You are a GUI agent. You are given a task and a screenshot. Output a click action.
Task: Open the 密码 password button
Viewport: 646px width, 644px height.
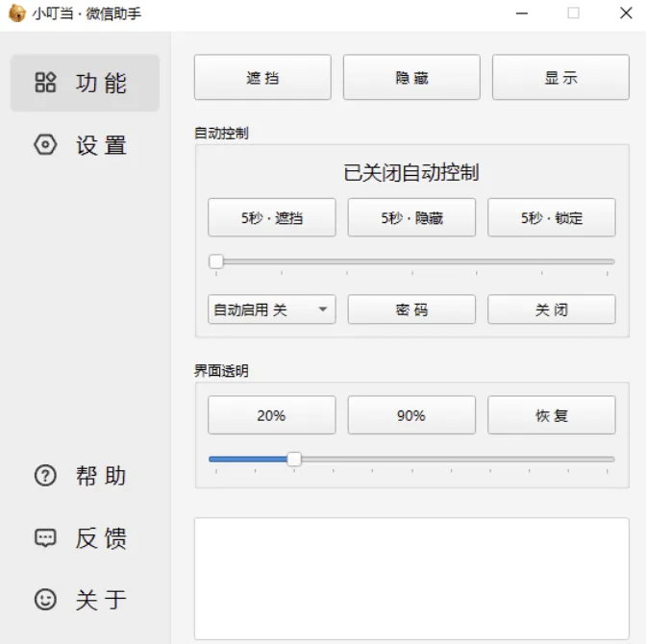click(411, 310)
